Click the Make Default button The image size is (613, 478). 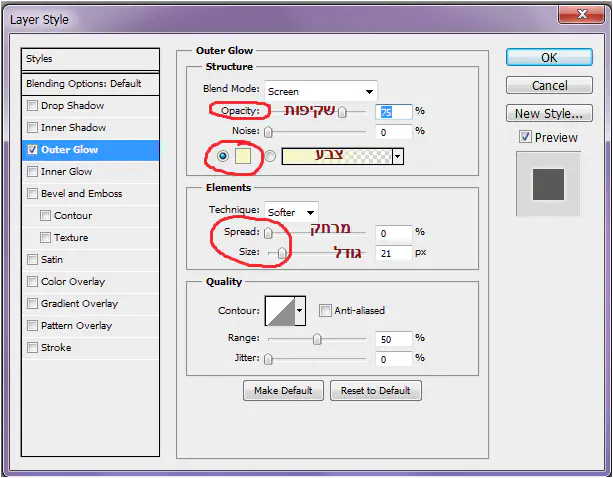[283, 390]
